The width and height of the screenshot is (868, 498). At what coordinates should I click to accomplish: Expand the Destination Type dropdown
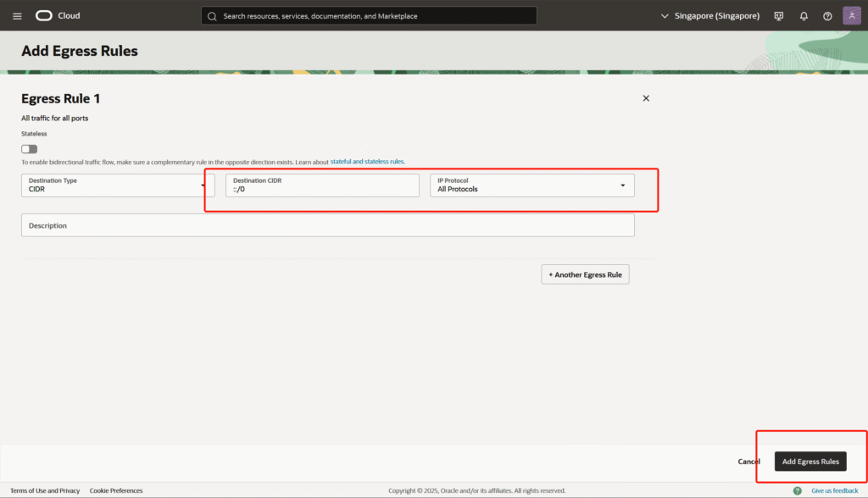coord(118,185)
